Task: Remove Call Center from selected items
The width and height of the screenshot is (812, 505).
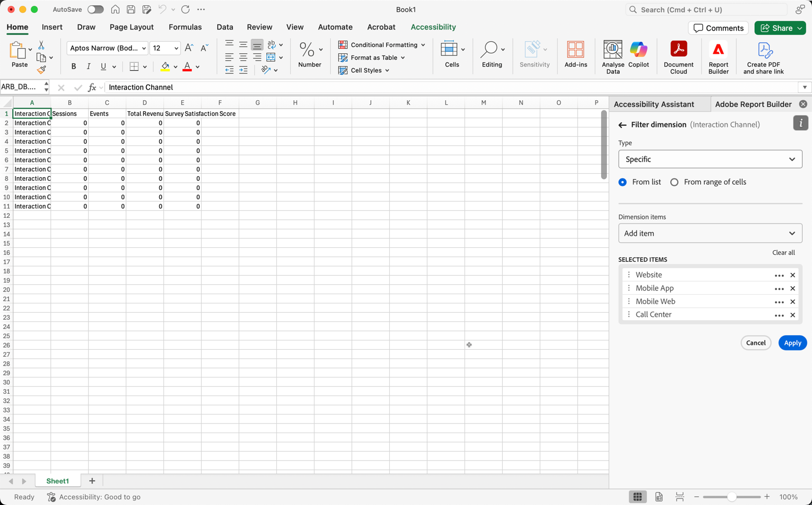Action: point(793,315)
